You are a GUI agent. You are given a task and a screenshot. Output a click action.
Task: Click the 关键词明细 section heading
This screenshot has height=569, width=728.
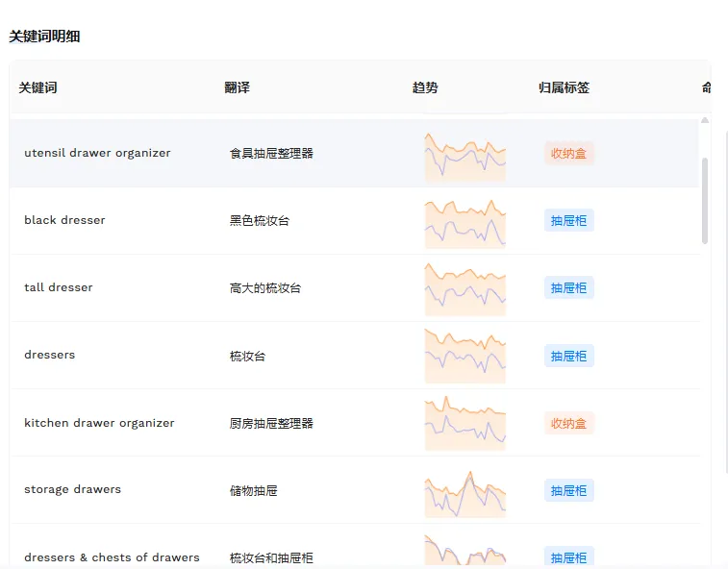click(x=44, y=37)
